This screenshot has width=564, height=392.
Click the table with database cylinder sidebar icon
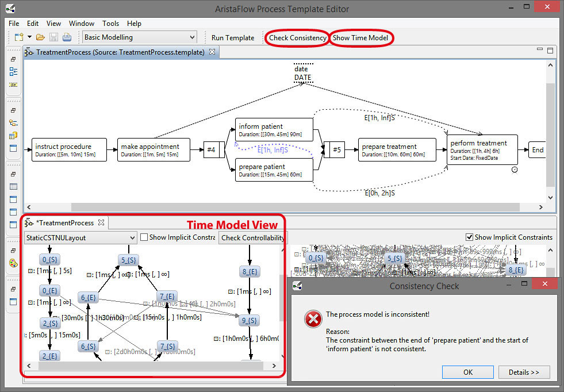click(13, 136)
